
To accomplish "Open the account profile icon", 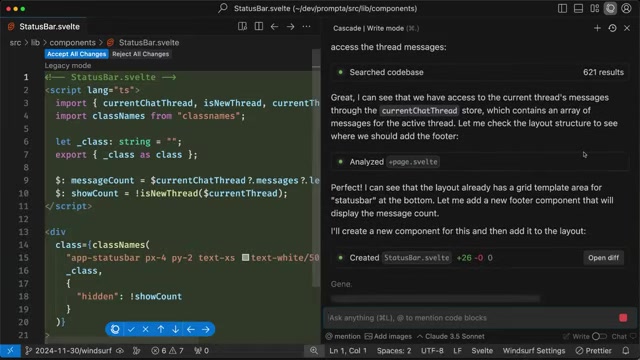I will coord(626,8).
